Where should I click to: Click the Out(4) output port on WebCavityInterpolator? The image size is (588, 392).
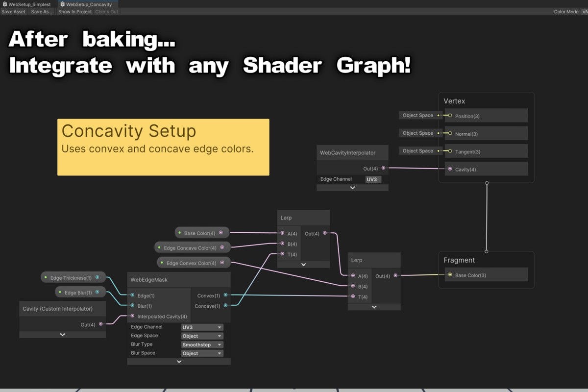pyautogui.click(x=384, y=168)
